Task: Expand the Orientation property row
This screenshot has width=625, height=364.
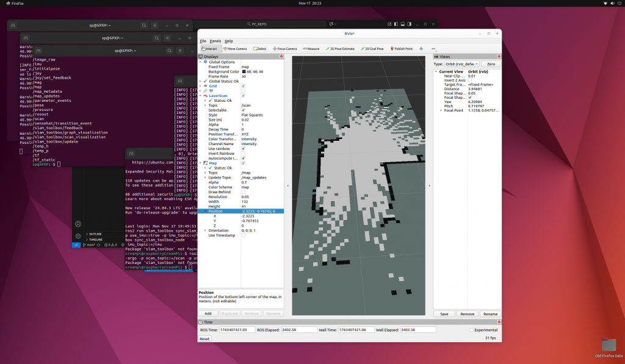Action: 206,230
